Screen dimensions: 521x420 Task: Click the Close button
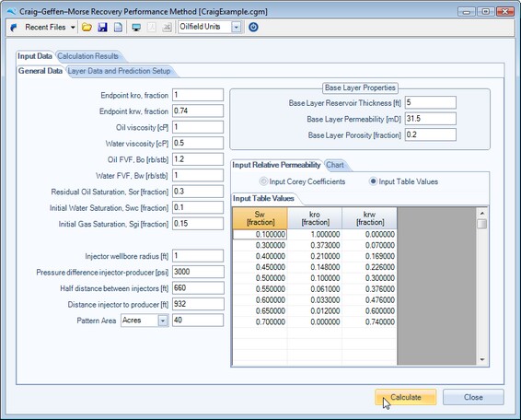coord(473,397)
